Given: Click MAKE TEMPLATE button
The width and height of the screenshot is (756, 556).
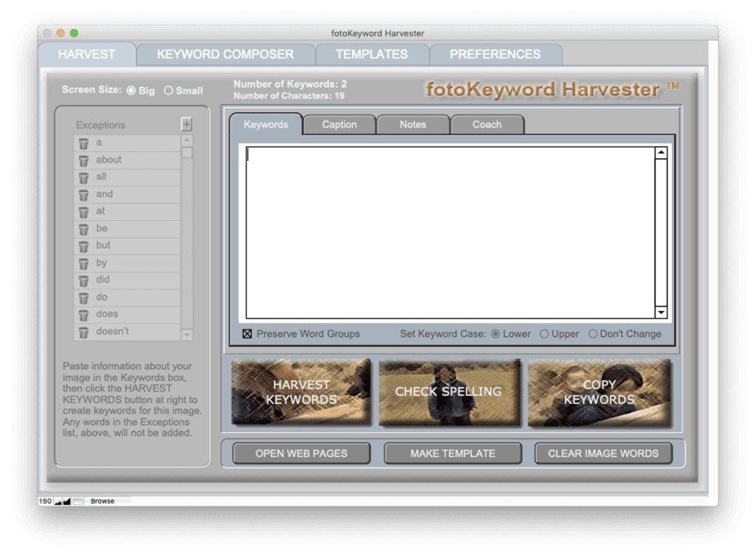Looking at the screenshot, I should point(453,453).
